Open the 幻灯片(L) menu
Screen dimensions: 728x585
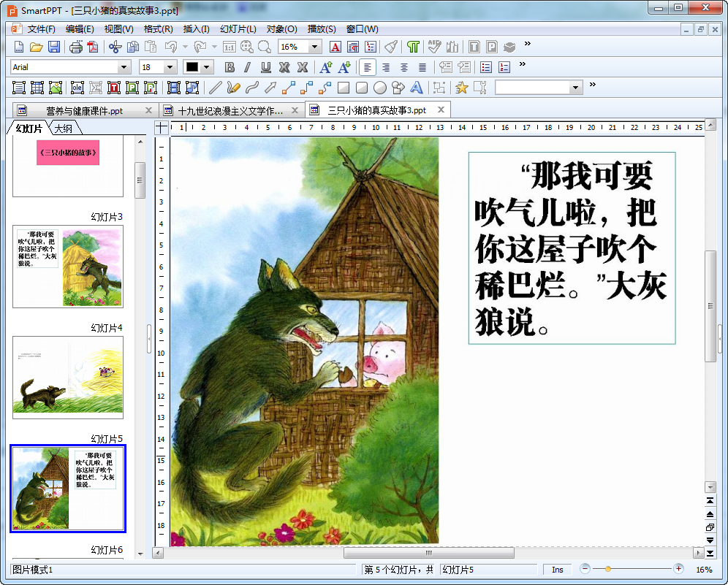(238, 29)
